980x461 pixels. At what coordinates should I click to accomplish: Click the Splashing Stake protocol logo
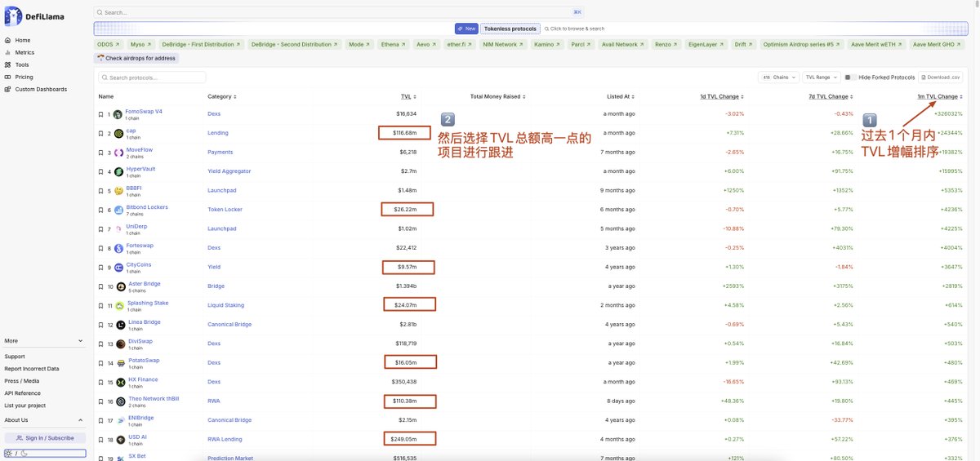pyautogui.click(x=119, y=305)
